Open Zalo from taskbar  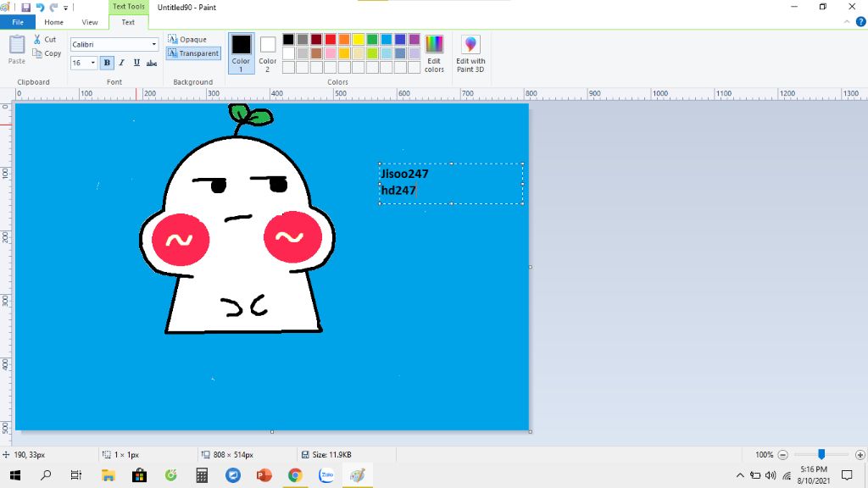[x=326, y=475]
